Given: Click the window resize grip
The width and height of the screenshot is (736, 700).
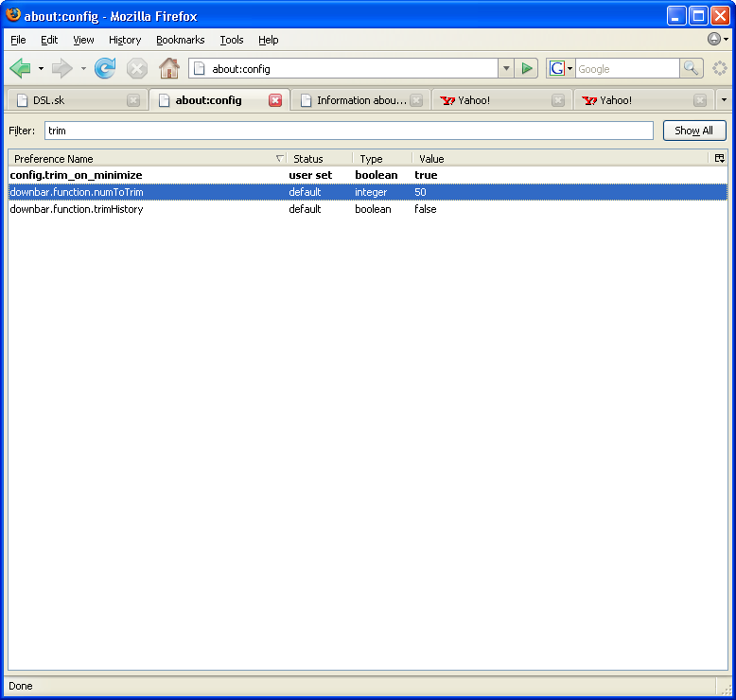Looking at the screenshot, I should coord(727,690).
